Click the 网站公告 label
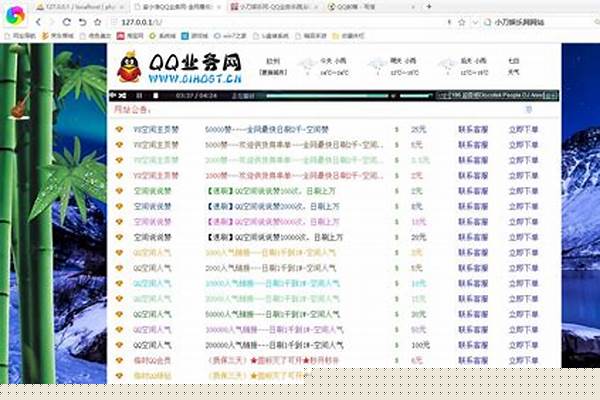The height and width of the screenshot is (400, 600). 132,110
